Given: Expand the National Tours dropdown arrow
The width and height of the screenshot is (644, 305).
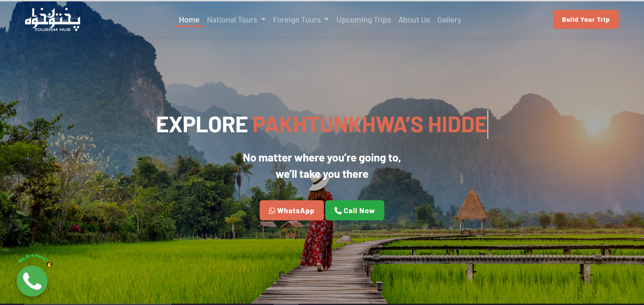Looking at the screenshot, I should [263, 20].
